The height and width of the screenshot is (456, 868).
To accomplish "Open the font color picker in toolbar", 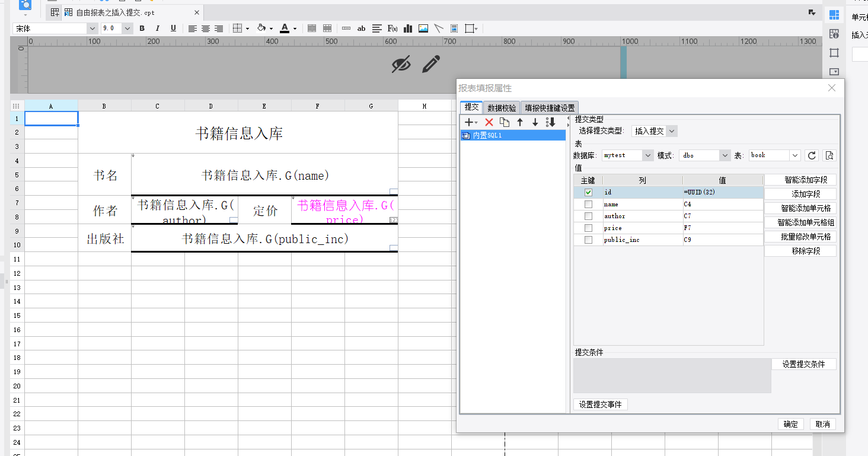I will pos(295,28).
